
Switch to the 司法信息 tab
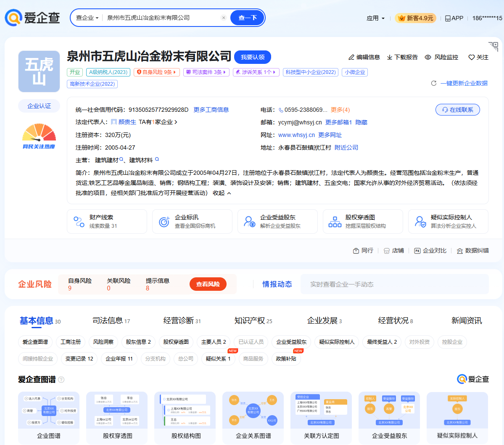click(x=111, y=321)
